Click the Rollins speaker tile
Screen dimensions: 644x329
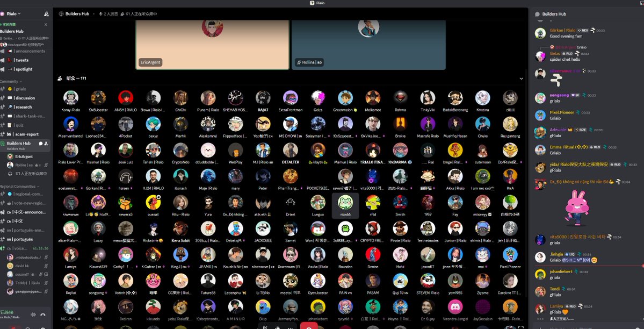click(368, 45)
